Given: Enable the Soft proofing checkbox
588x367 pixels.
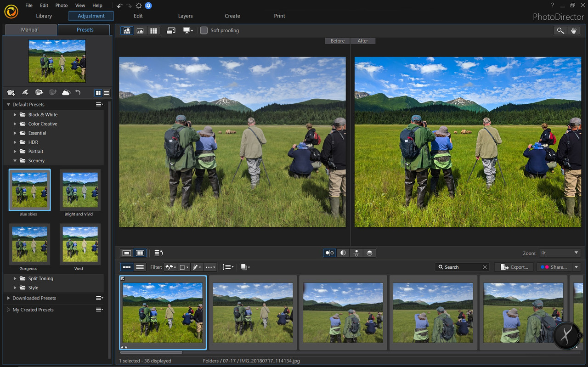Looking at the screenshot, I should point(204,30).
